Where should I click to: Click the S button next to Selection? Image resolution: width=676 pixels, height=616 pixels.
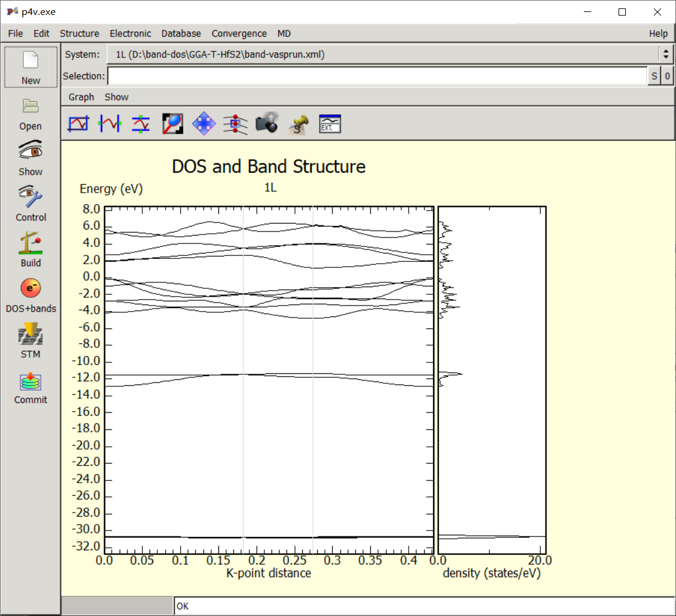click(654, 76)
